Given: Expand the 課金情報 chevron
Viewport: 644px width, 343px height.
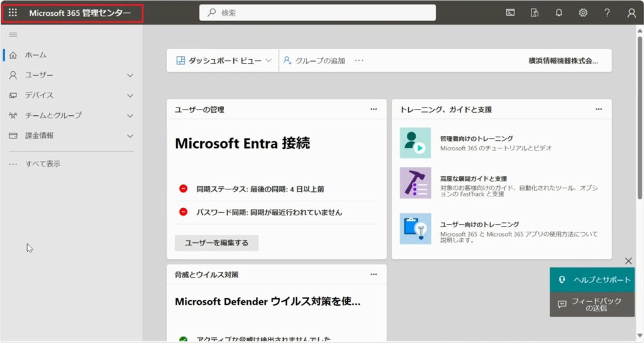Looking at the screenshot, I should pyautogui.click(x=130, y=136).
